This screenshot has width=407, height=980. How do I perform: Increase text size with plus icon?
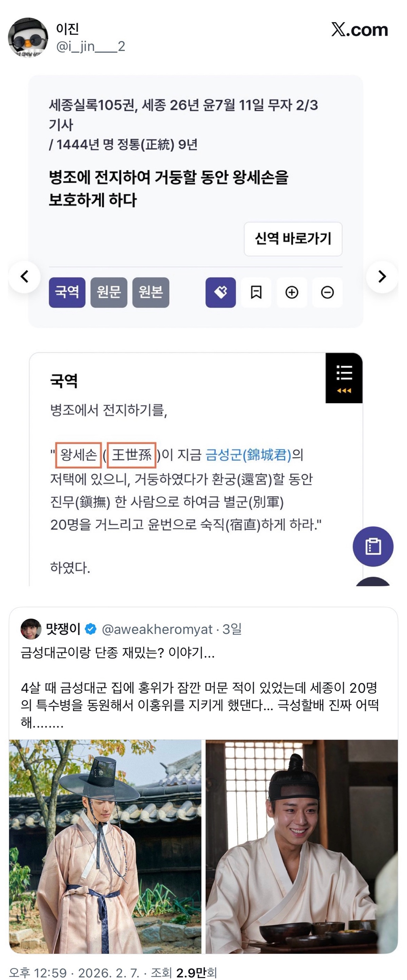pos(292,292)
